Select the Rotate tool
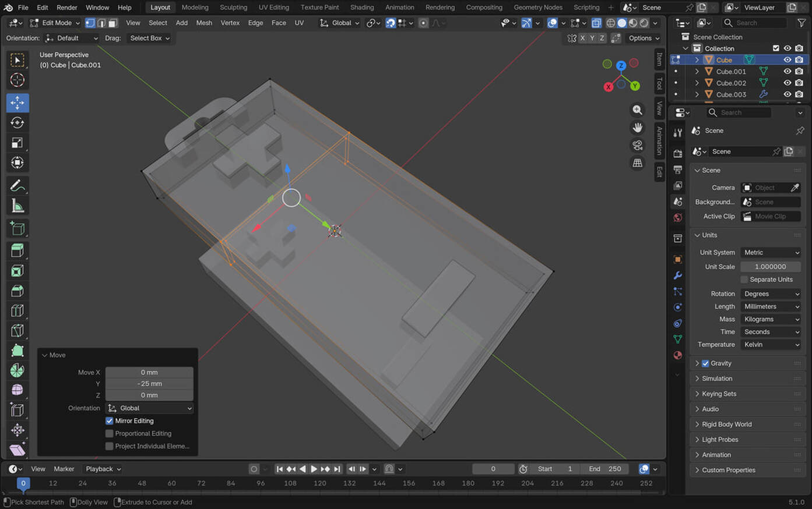 click(x=17, y=123)
